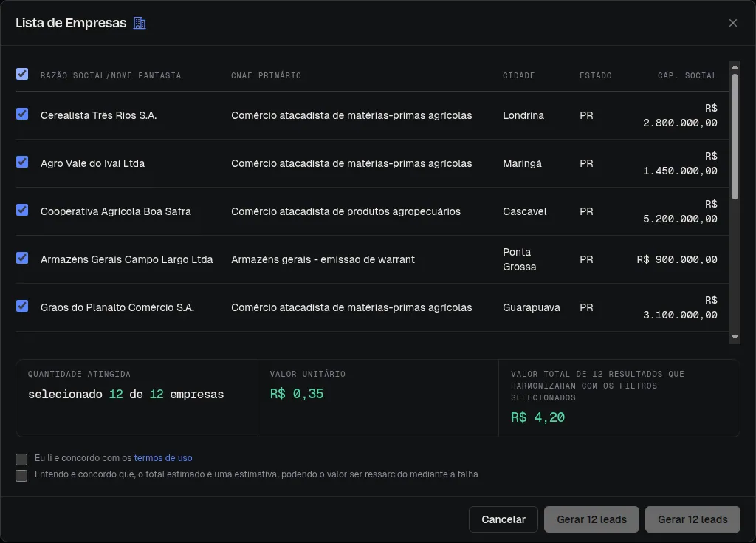Screen dimensions: 756x543
Task: Click the scrollbar up arrow in the list
Action: click(x=735, y=66)
